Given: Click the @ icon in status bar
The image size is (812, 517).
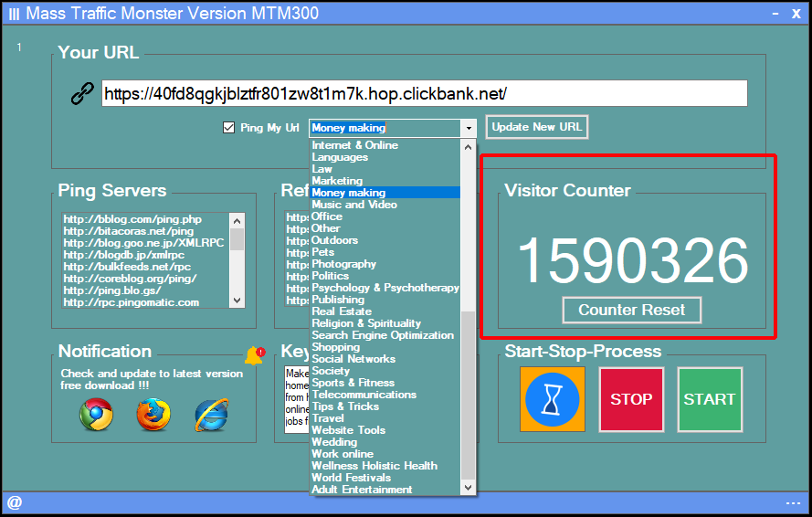Looking at the screenshot, I should 15,502.
